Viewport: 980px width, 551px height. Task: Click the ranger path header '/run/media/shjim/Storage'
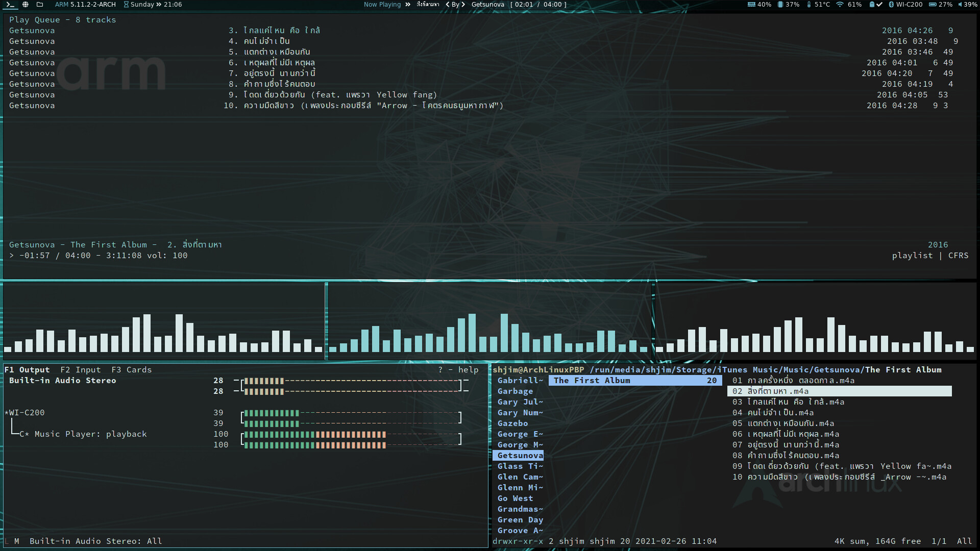pyautogui.click(x=651, y=370)
